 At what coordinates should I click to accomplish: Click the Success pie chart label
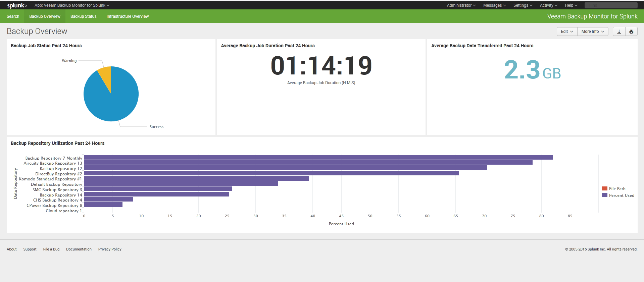tap(156, 127)
